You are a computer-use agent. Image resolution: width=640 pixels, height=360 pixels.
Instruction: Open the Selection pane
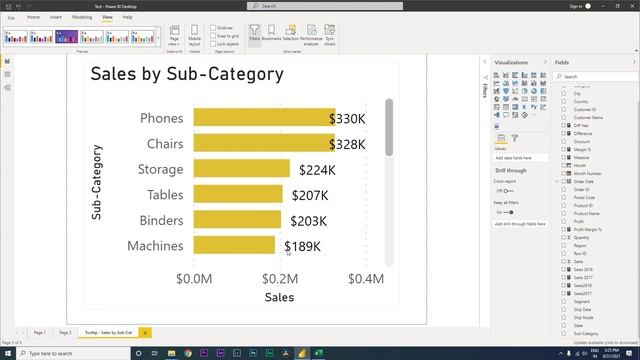291,33
